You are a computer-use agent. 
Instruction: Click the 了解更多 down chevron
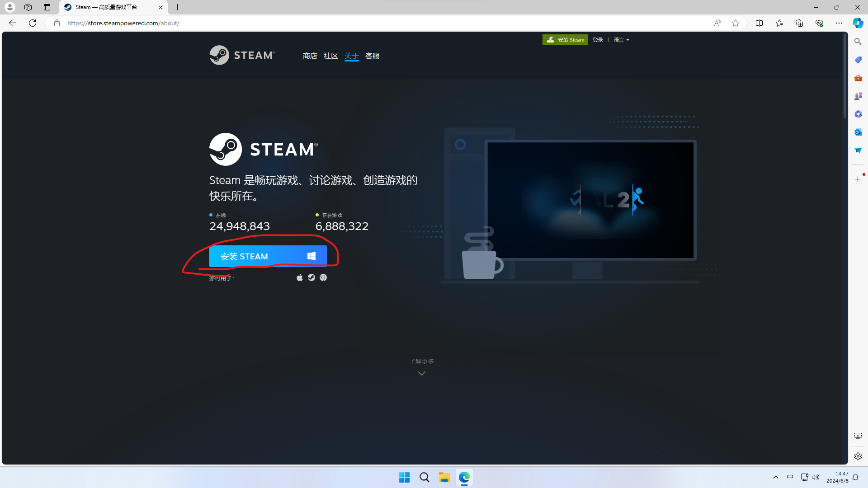click(x=421, y=373)
